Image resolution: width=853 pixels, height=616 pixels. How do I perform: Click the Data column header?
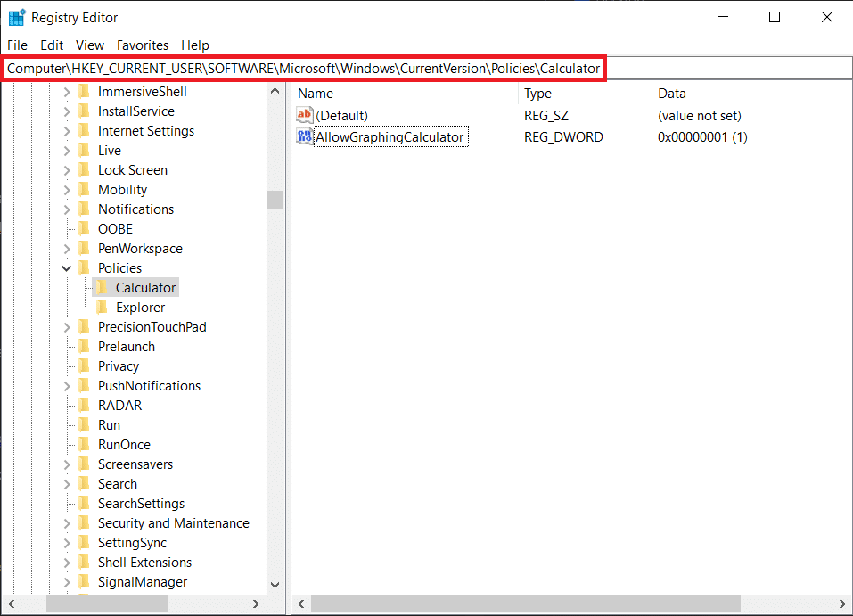(x=672, y=94)
